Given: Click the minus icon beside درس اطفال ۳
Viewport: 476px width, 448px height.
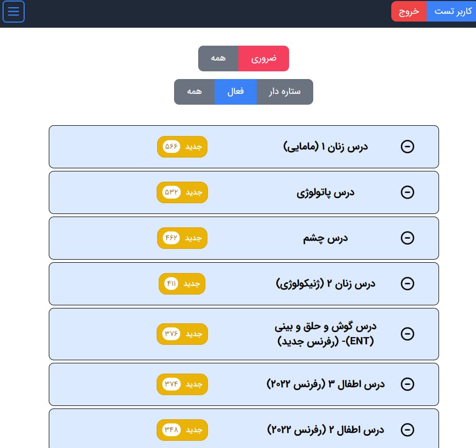Looking at the screenshot, I should (x=407, y=384).
